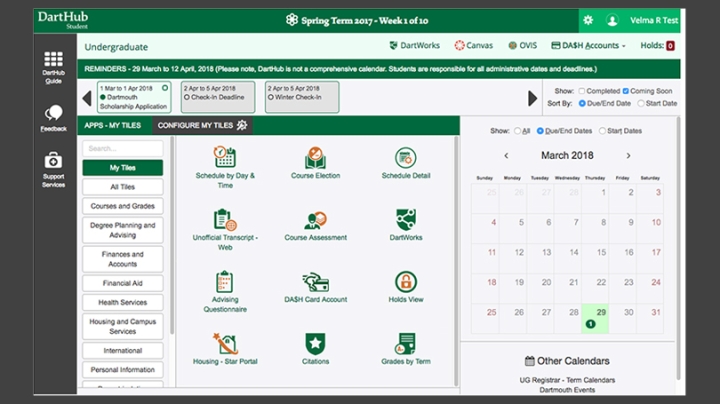The height and width of the screenshot is (404, 720).
Task: Open the Course Election tile
Action: point(315,163)
